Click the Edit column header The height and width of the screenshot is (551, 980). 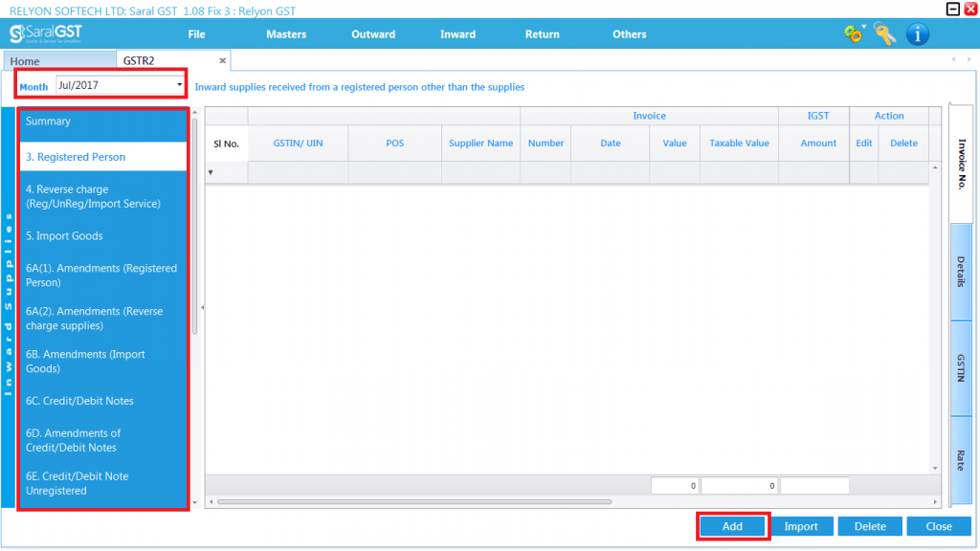point(864,143)
